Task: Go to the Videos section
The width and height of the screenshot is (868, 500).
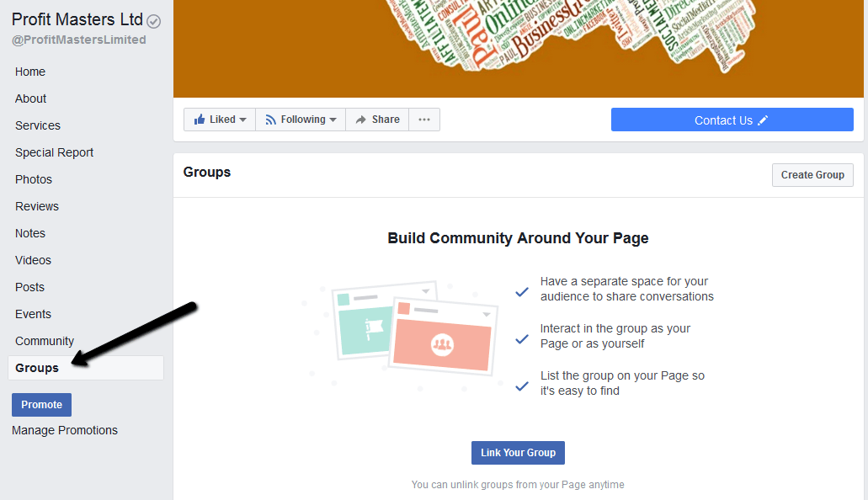Action: [x=33, y=260]
